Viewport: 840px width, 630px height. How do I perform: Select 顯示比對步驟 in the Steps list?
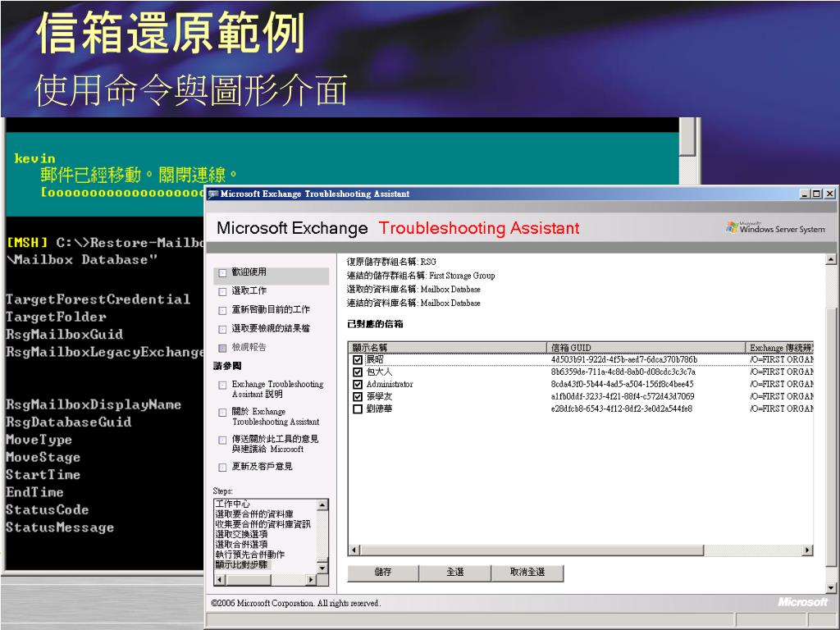pyautogui.click(x=241, y=564)
